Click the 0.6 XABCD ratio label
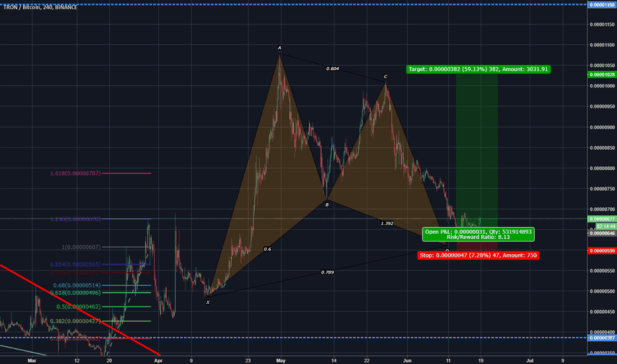Image resolution: width=617 pixels, height=364 pixels. pos(267,249)
